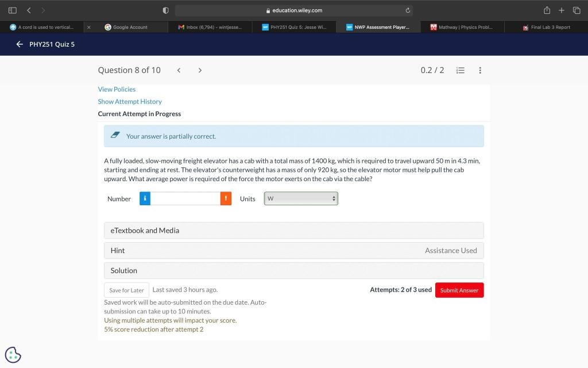Screen dimensions: 588x368
Task: Toggle the Safari sidebar icon
Action: pyautogui.click(x=13, y=10)
